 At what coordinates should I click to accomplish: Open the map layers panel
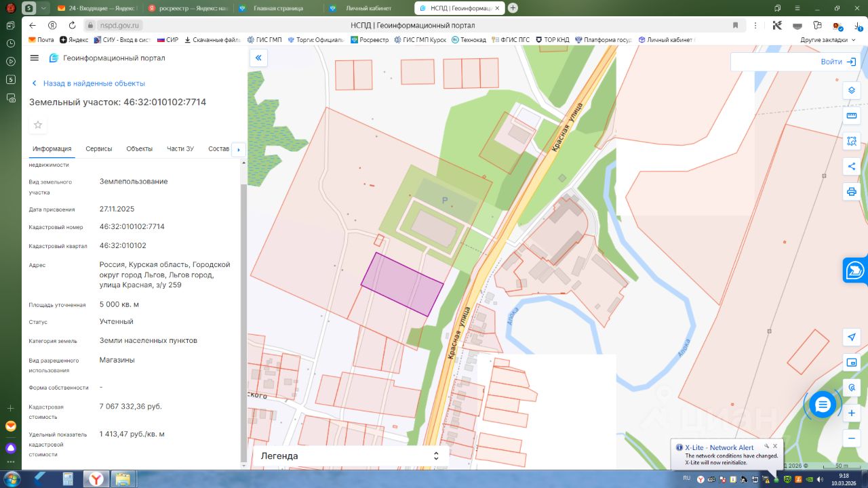coord(852,90)
